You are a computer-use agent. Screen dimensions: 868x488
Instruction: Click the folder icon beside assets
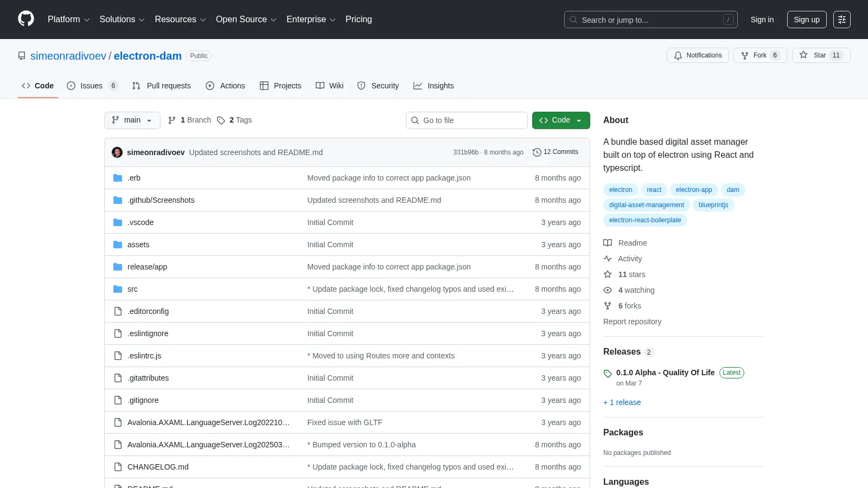(x=118, y=245)
